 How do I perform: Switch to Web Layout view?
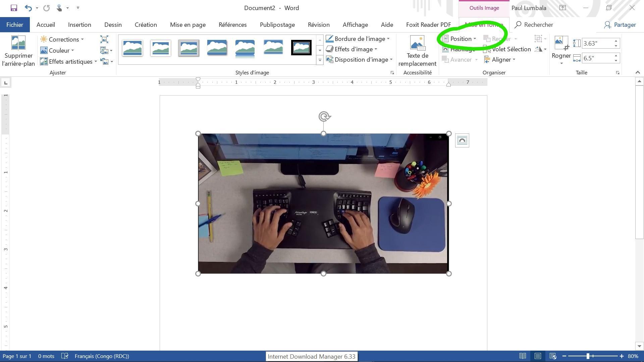coord(553,356)
